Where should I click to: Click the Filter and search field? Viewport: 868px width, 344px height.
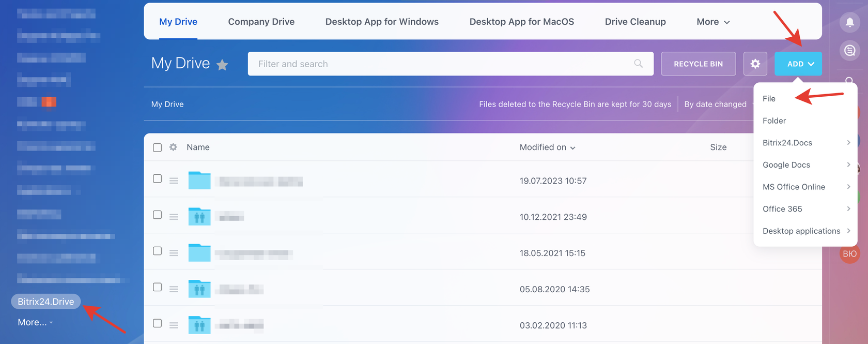tap(451, 64)
